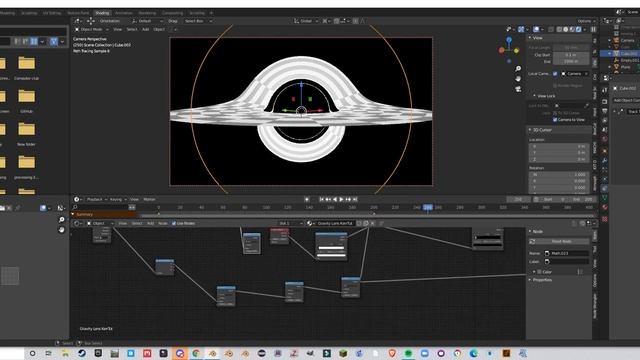Click the viewport pan hand icon
This screenshot has height=360, width=640.
[518, 78]
